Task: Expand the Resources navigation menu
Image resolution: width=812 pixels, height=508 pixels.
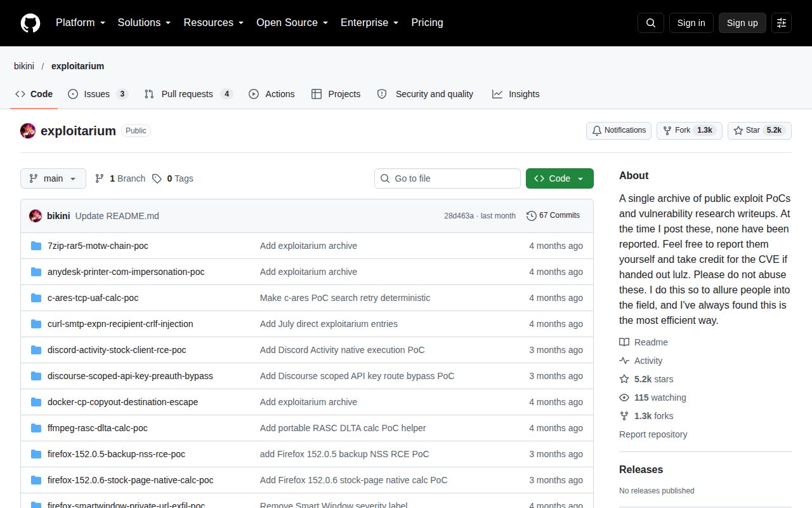Action: pos(214,23)
